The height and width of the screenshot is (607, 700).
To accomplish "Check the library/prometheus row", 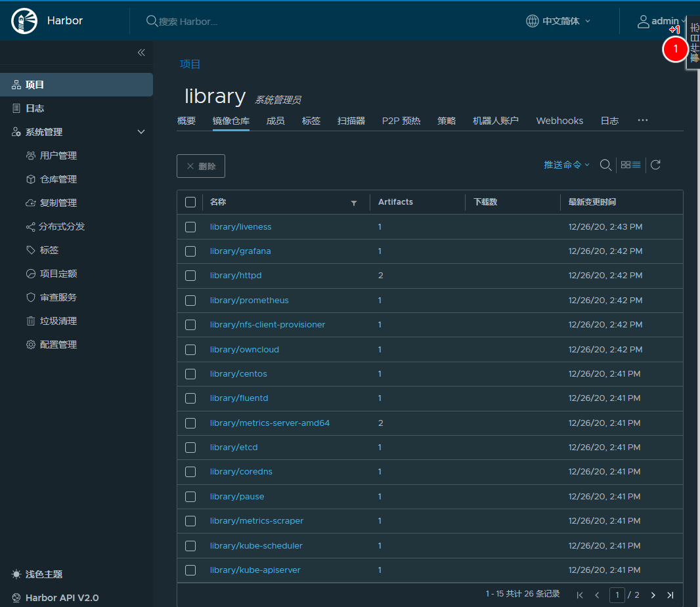I will coord(190,301).
